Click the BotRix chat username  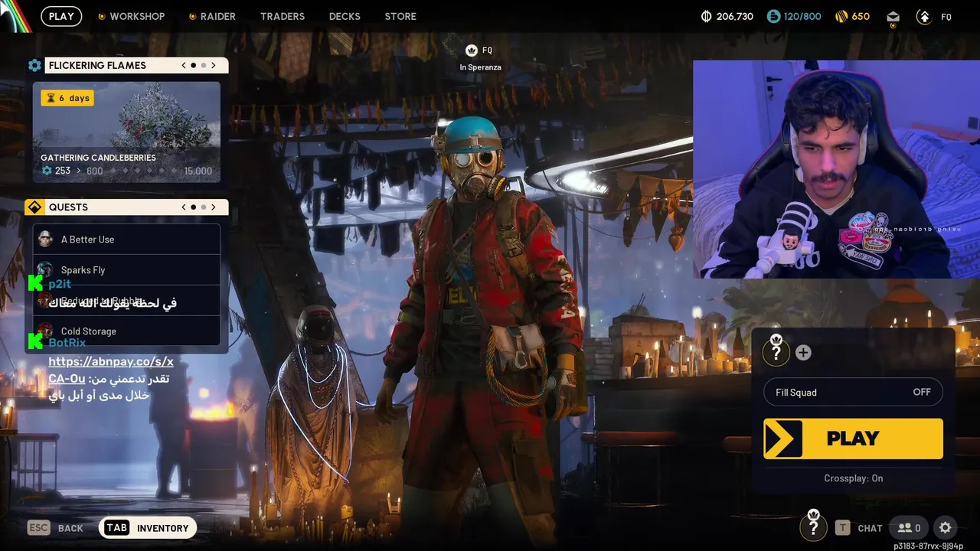(67, 343)
